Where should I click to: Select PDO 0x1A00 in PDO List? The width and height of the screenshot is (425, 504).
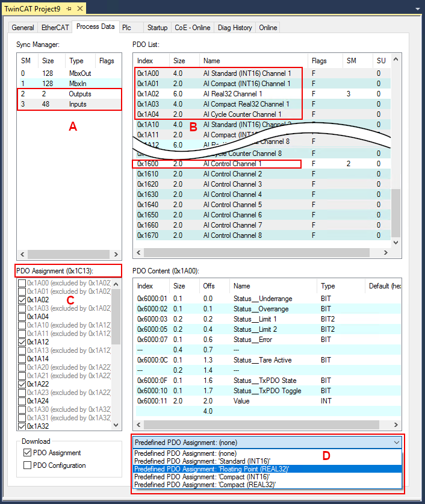pos(263,73)
